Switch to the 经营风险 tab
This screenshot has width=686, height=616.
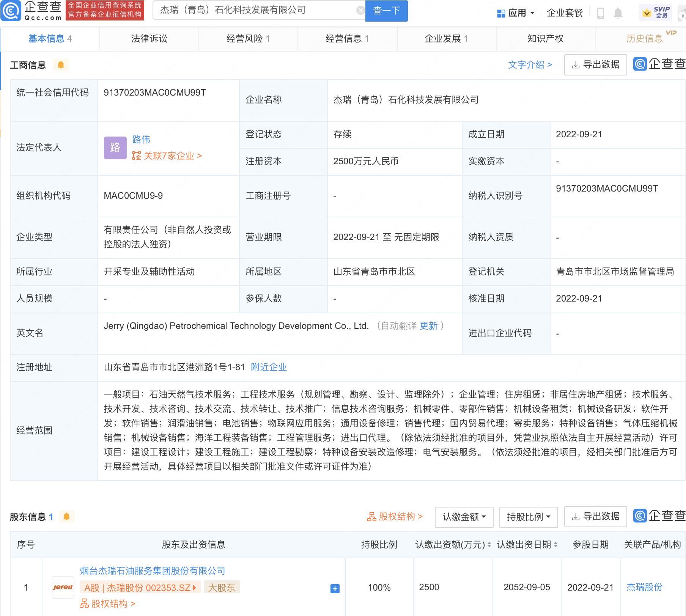248,39
